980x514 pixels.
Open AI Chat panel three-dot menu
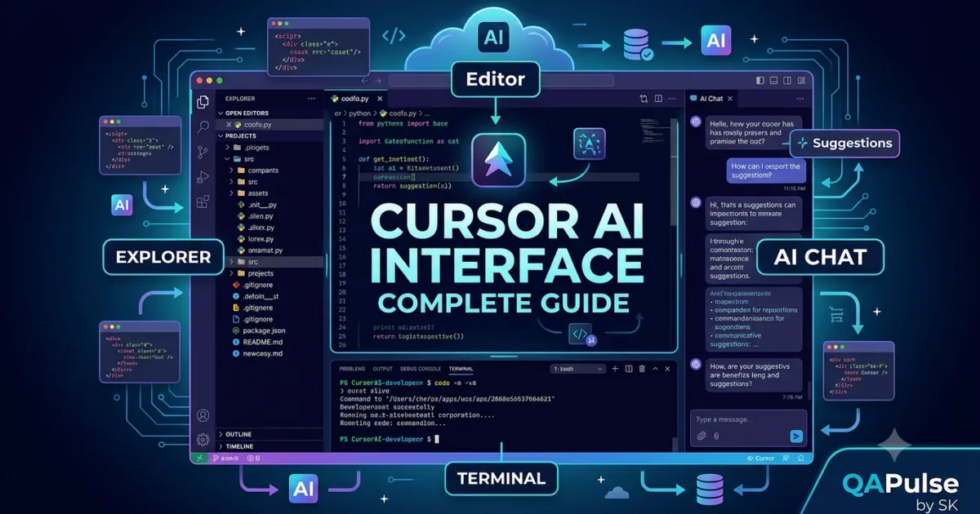pyautogui.click(x=800, y=99)
